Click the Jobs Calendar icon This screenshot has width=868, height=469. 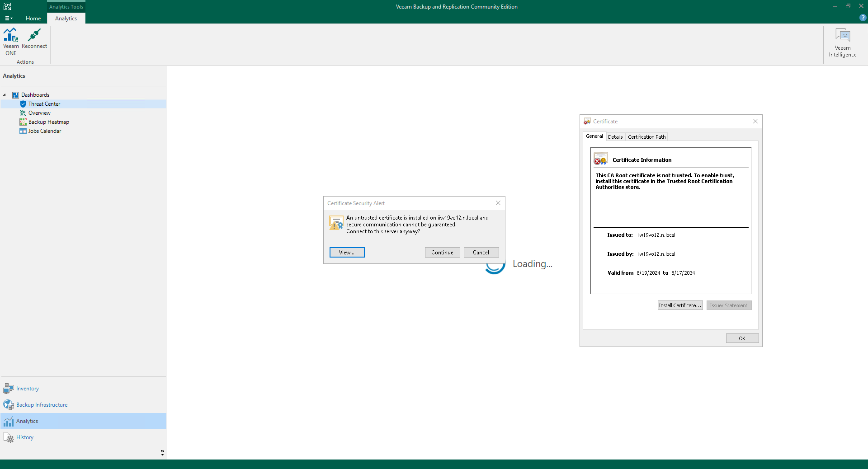(23, 131)
